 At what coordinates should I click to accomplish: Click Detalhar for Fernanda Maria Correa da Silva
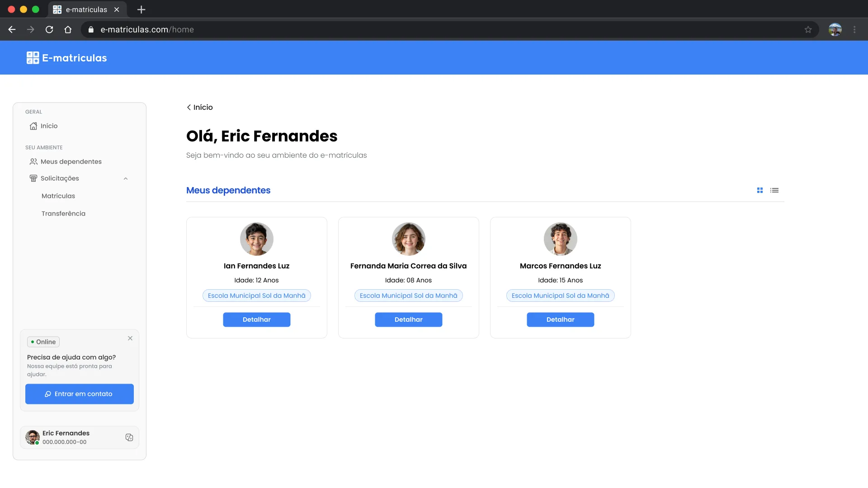(x=409, y=319)
